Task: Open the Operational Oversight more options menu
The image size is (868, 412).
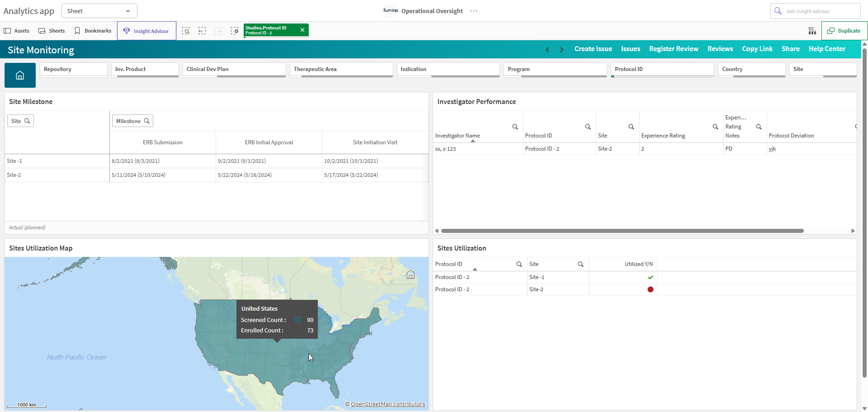Action: click(474, 11)
